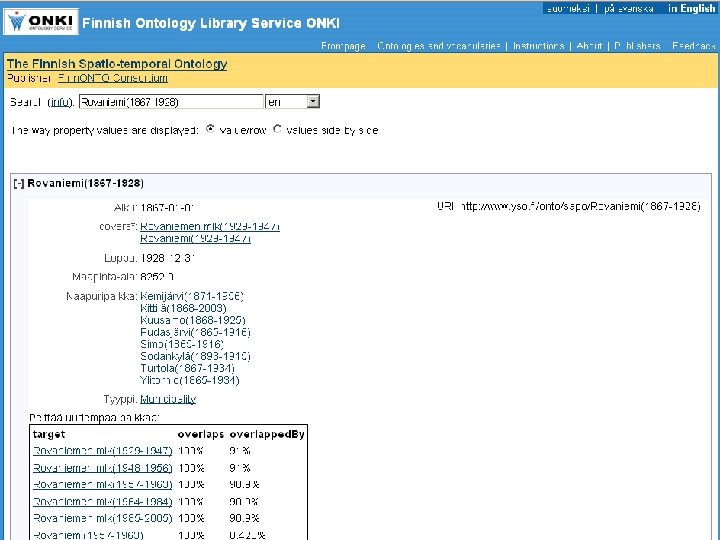Viewport: 720px width, 540px height.
Task: Open the Publishers menu item
Action: 637,46
